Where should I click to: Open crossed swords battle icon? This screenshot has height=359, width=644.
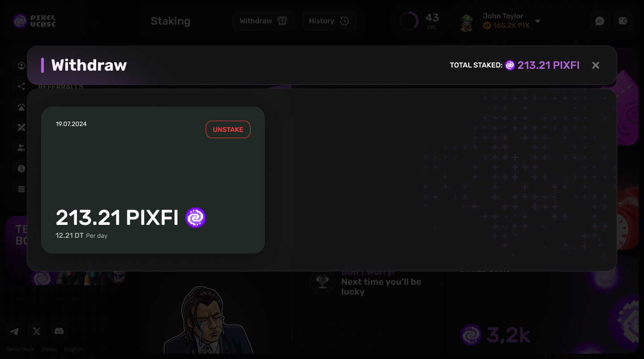(21, 127)
